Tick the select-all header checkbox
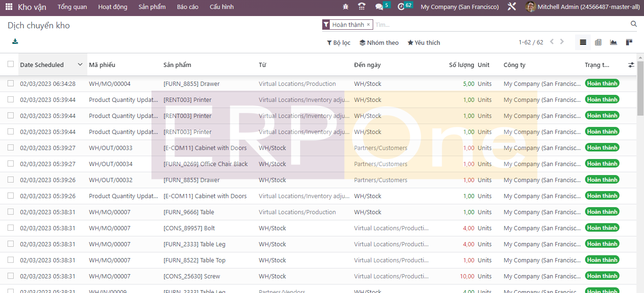 (x=10, y=65)
